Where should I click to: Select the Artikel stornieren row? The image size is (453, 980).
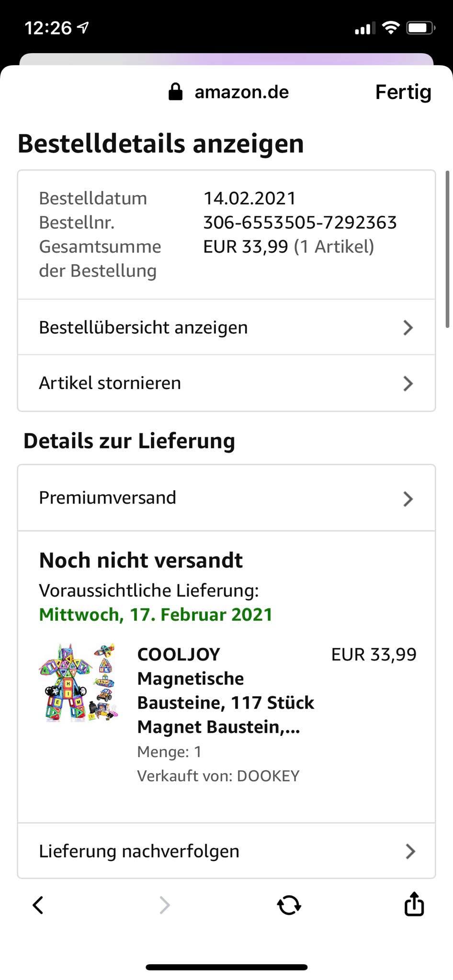(x=110, y=383)
